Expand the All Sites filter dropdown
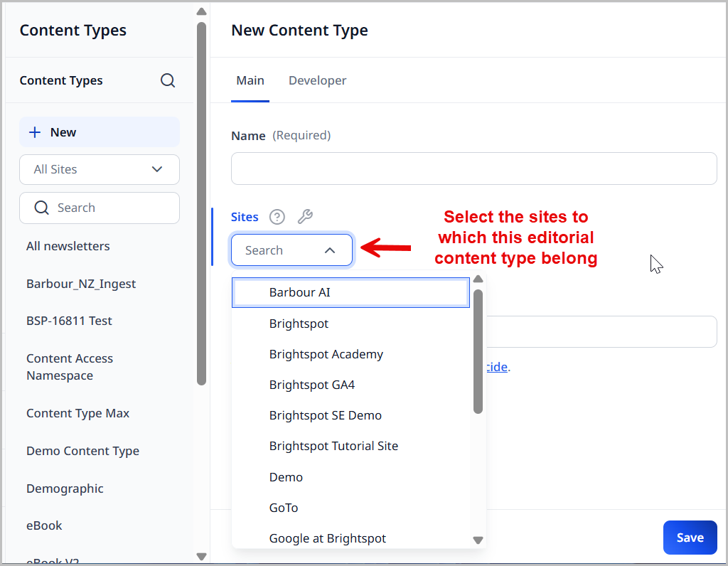 (157, 169)
